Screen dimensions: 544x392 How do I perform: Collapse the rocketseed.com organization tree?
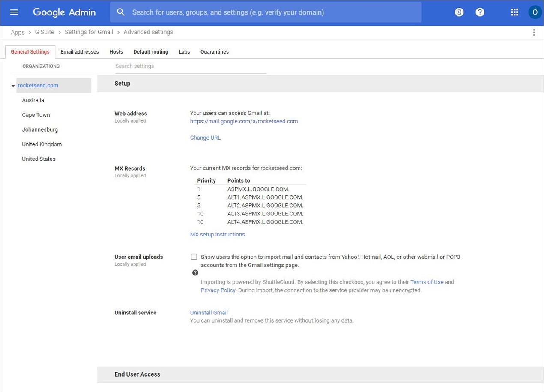13,86
